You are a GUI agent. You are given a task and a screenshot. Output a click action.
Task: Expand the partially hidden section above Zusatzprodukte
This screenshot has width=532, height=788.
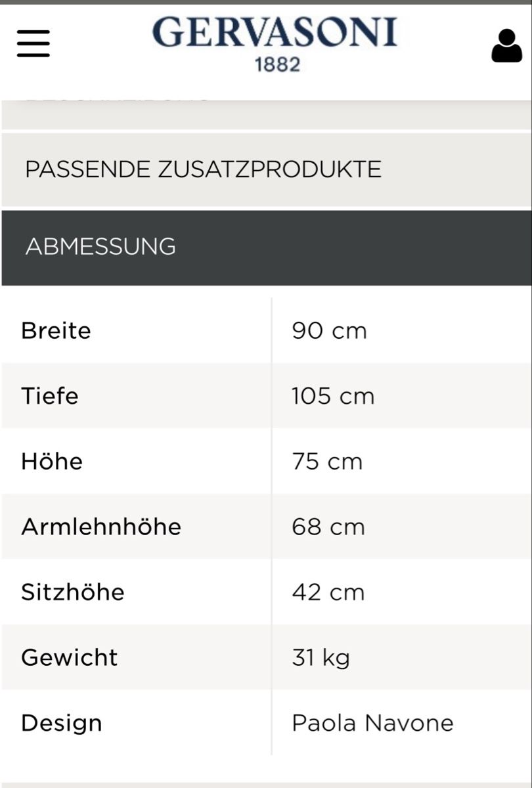pyautogui.click(x=266, y=114)
